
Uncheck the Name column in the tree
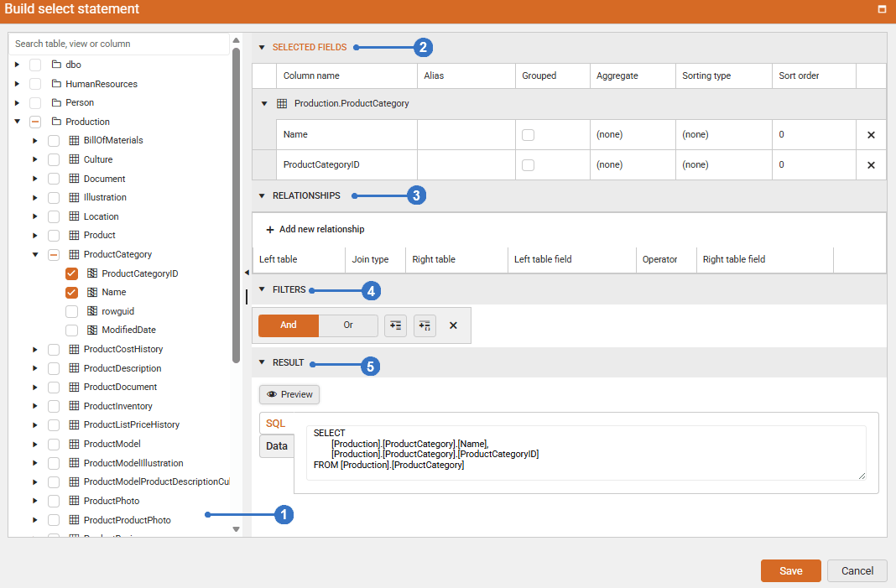(71, 291)
